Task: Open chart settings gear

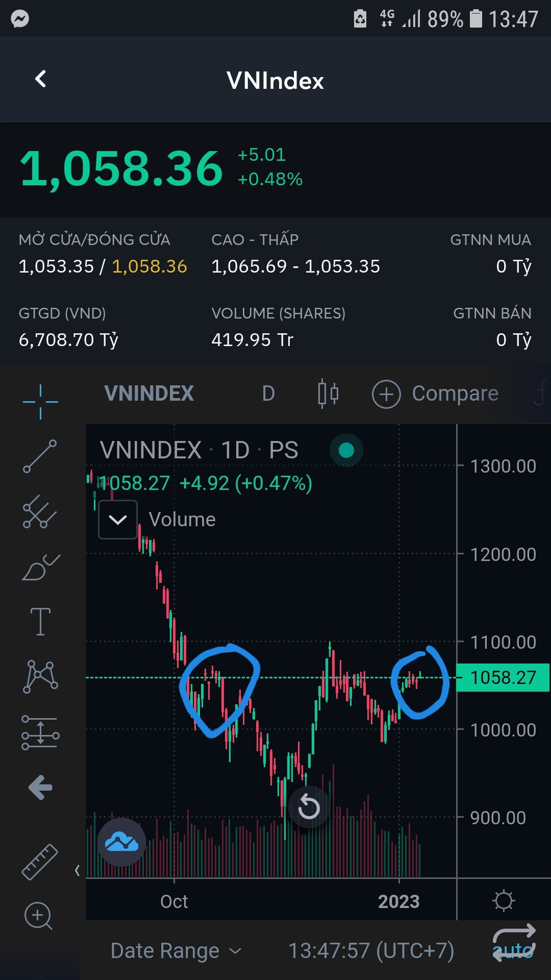Action: [504, 901]
